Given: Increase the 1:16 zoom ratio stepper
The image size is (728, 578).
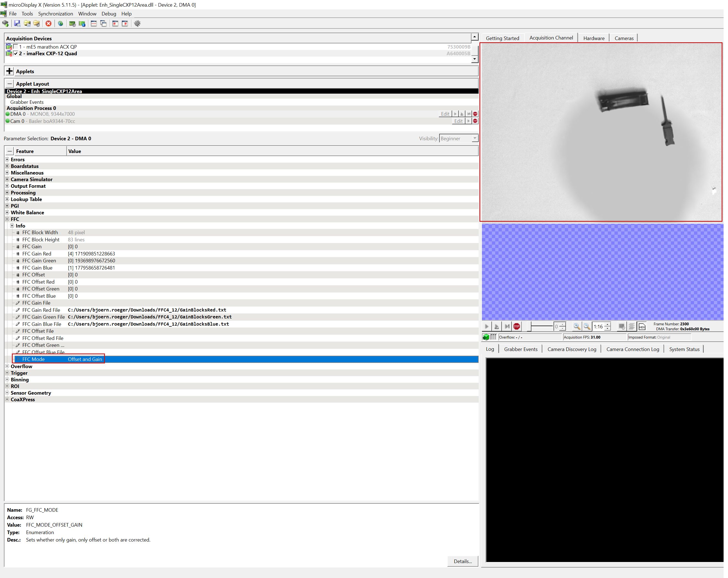Looking at the screenshot, I should tap(608, 324).
